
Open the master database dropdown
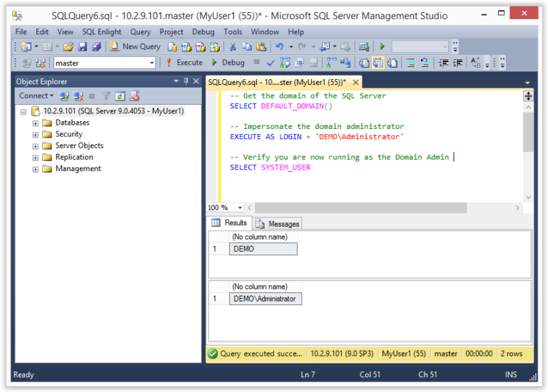(152, 63)
